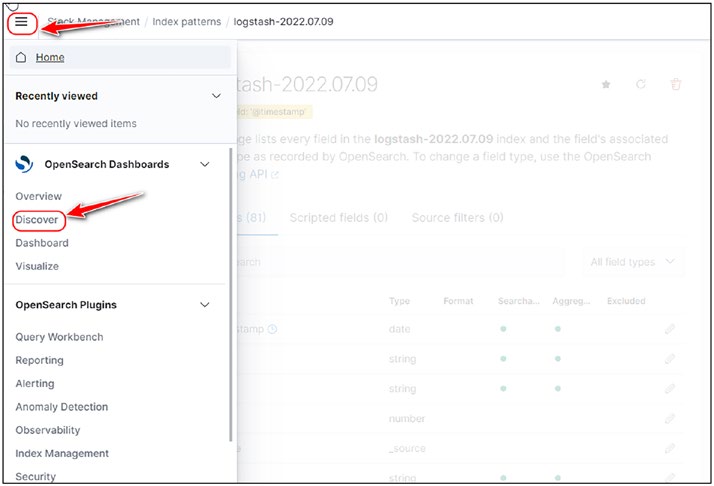Image resolution: width=714 pixels, height=486 pixels.
Task: Click the OpenSearch Dashboards logo icon
Action: tap(24, 164)
